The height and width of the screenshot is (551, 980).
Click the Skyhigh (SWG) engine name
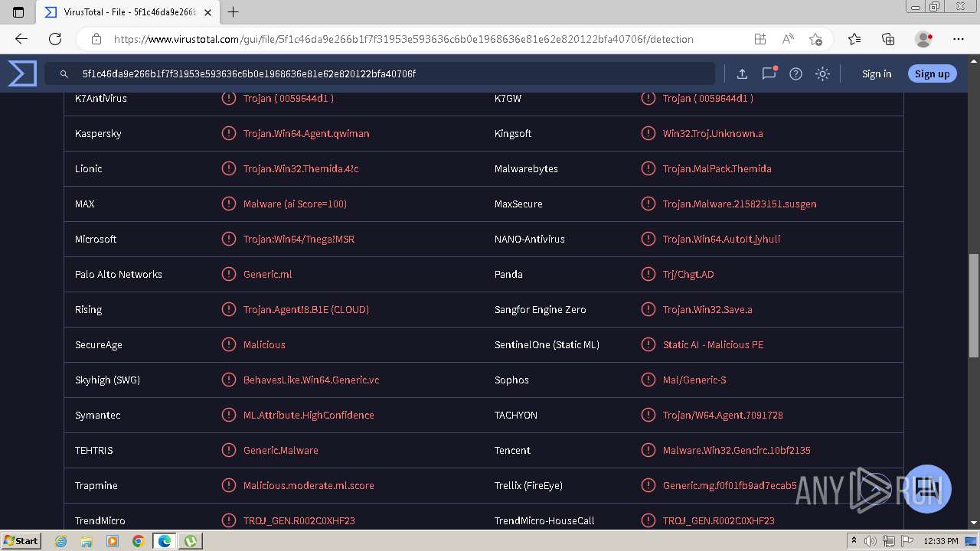[x=107, y=380]
